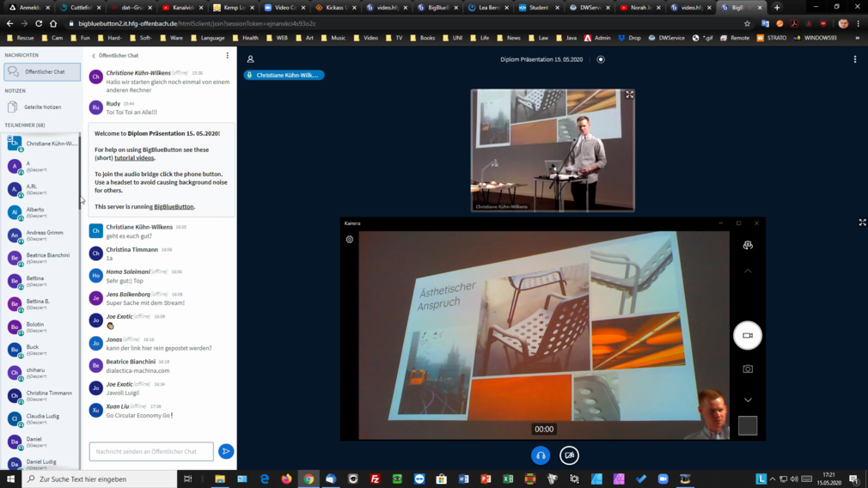
Task: Click the BigBlueButton link in welcome message
Action: [174, 207]
